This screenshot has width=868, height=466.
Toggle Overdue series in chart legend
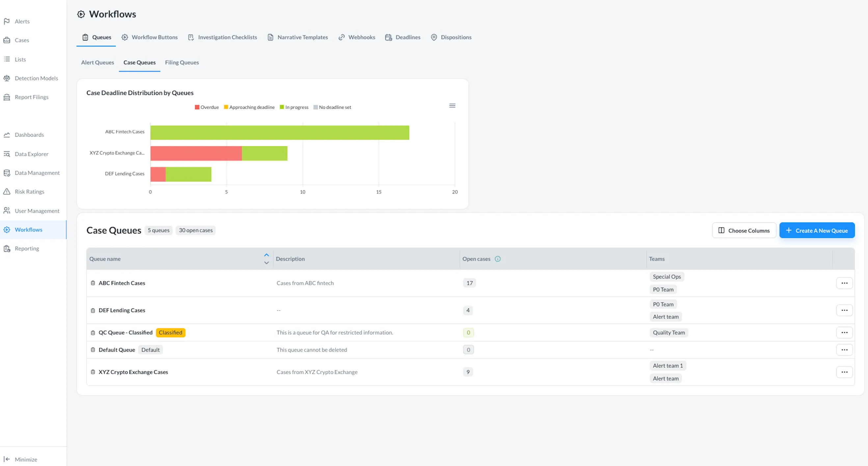[x=206, y=107]
